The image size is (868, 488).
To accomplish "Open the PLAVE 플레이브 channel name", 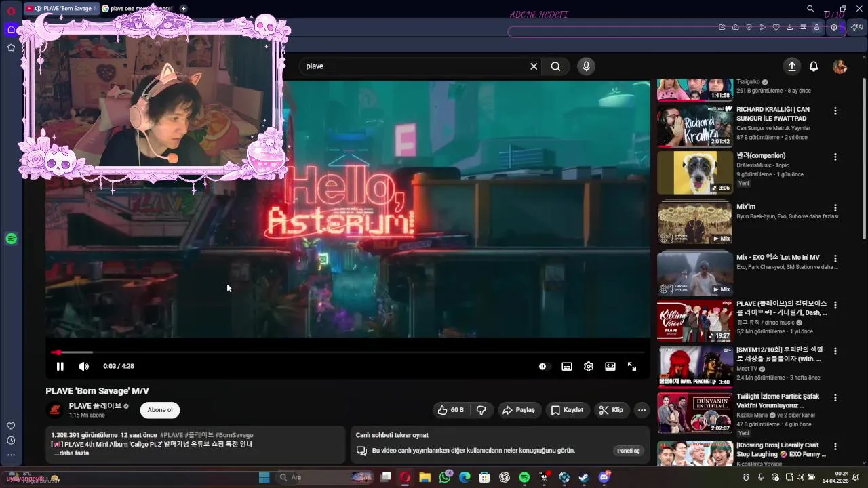I will (x=95, y=406).
